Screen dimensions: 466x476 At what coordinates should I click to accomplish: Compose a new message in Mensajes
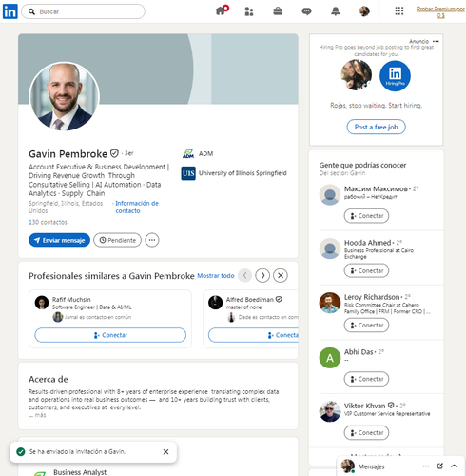(x=440, y=466)
